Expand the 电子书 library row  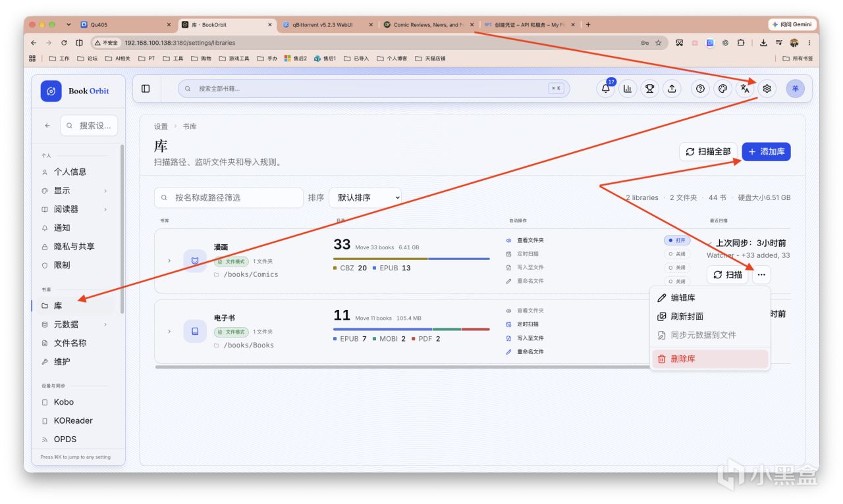(x=169, y=331)
